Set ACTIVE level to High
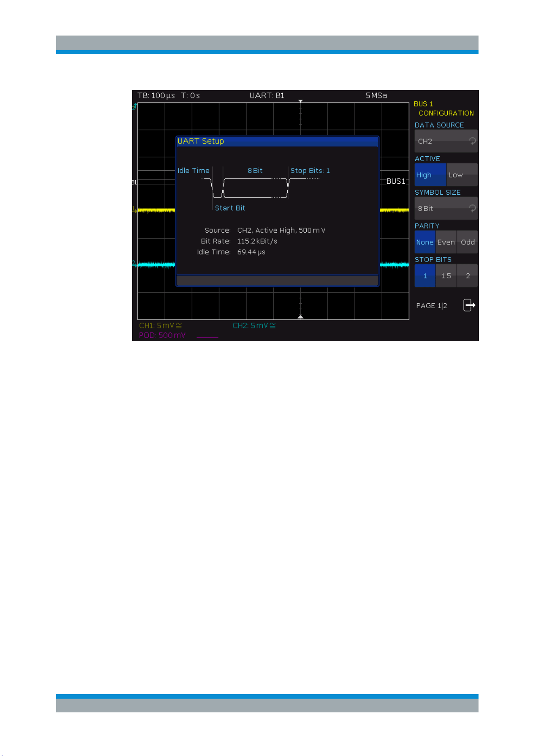The height and width of the screenshot is (756, 535). (x=430, y=174)
